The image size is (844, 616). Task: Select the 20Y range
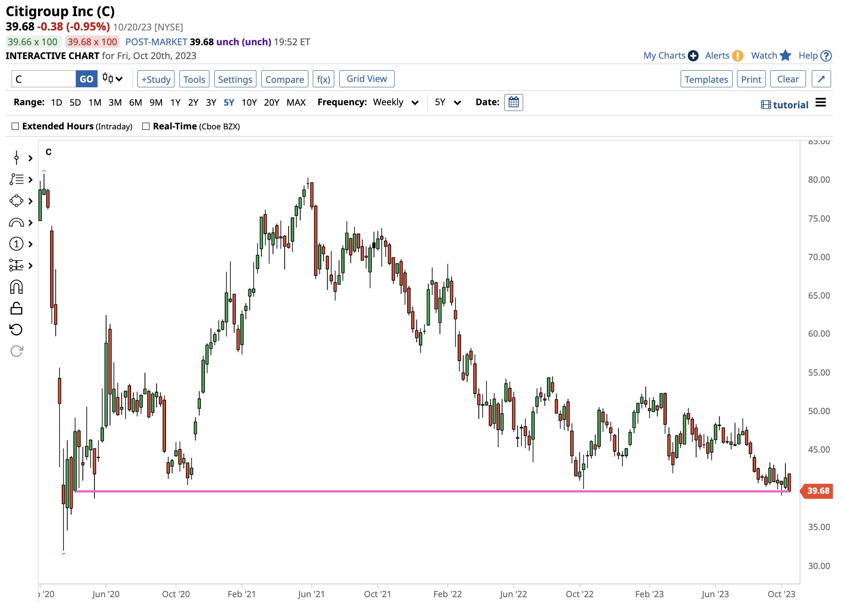pyautogui.click(x=272, y=103)
